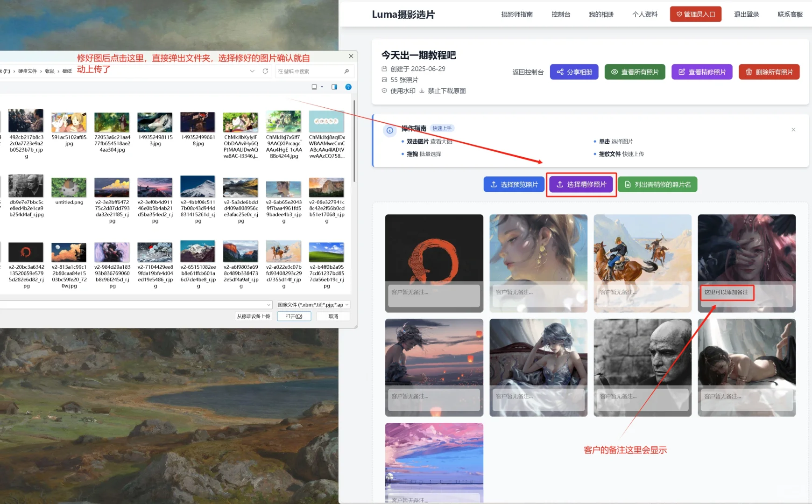
Task: Click the download icon beside 禁止下载原图
Action: (x=422, y=91)
